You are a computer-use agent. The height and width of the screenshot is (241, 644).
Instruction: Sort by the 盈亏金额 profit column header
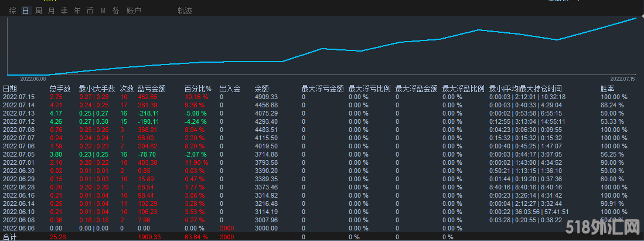151,89
